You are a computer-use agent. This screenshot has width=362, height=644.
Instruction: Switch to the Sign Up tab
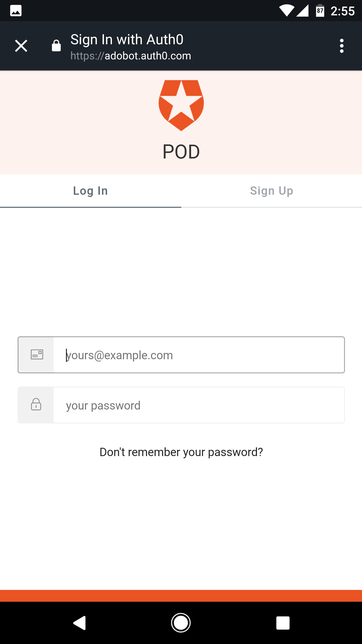271,191
